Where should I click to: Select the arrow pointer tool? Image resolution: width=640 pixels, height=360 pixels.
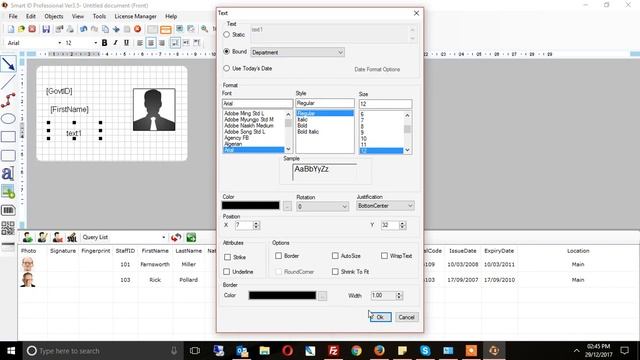pos(8,64)
